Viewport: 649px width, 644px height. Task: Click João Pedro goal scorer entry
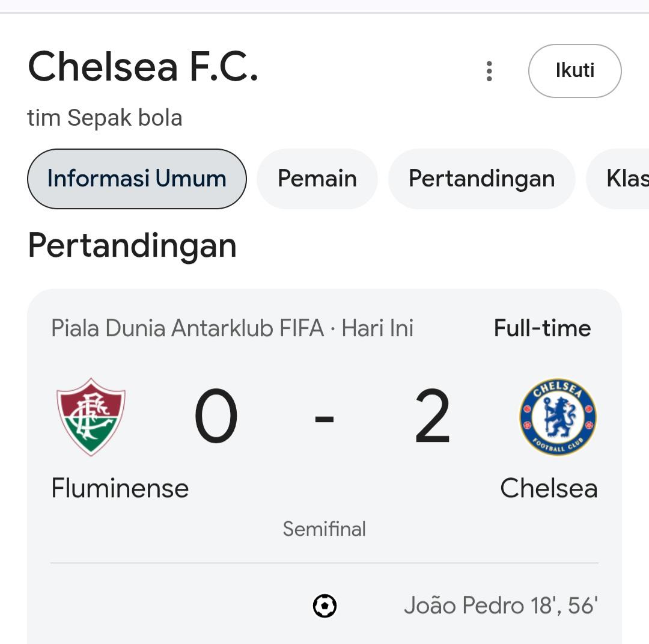coord(501,606)
